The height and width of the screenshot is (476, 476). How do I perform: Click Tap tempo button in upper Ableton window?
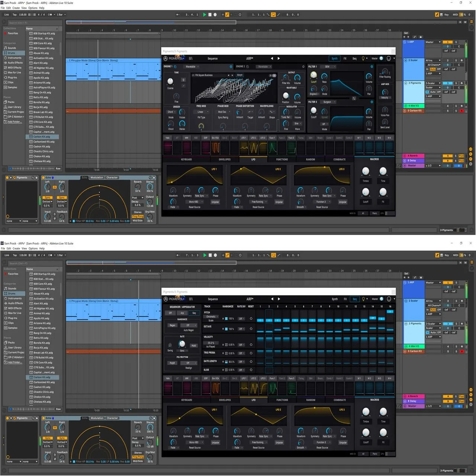15,15
